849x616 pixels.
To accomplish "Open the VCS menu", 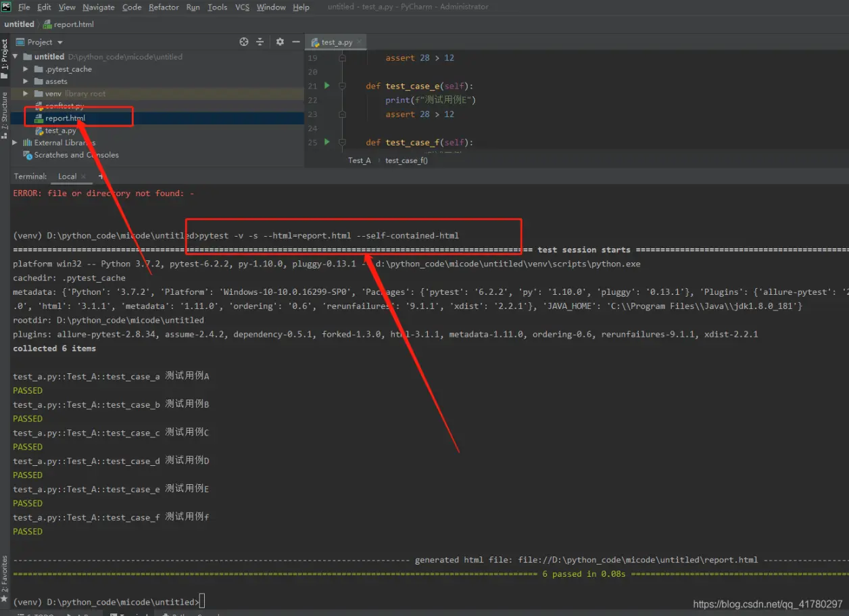I will click(x=242, y=7).
